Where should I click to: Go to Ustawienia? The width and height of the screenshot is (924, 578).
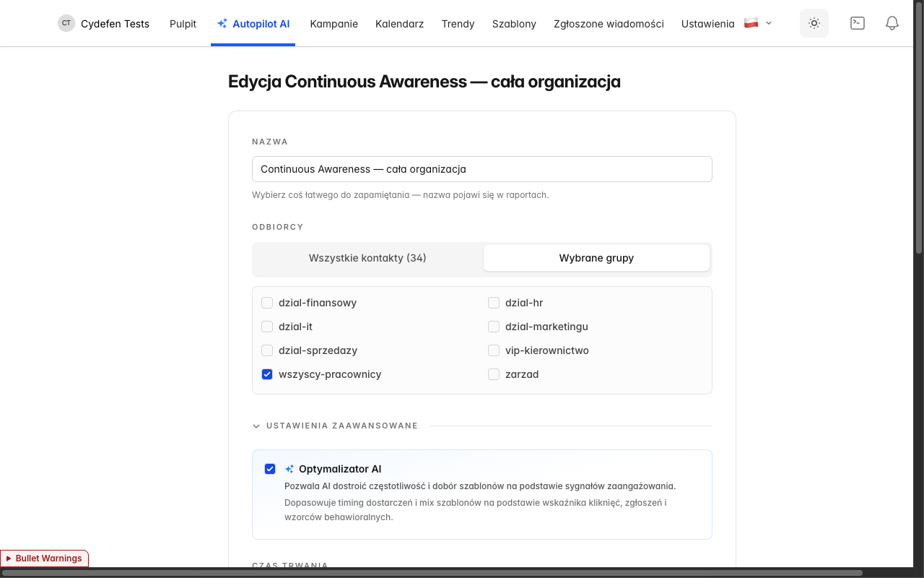click(708, 24)
